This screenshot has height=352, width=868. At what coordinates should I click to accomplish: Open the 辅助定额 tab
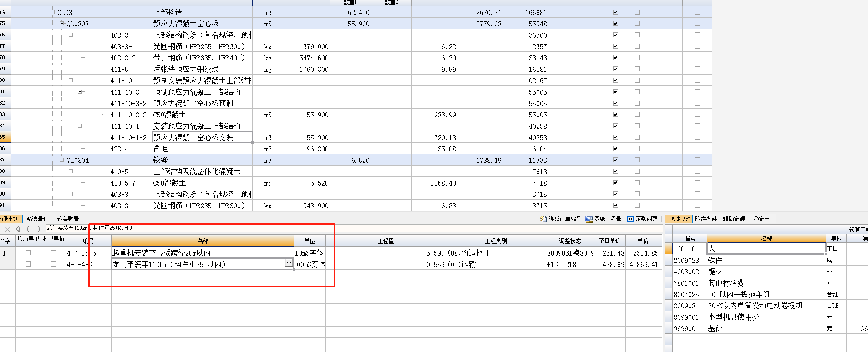pyautogui.click(x=734, y=219)
